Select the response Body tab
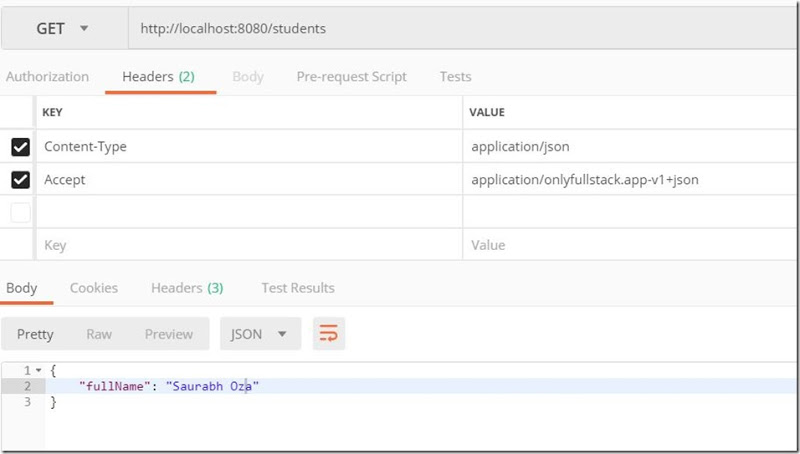800x454 pixels. pos(21,288)
